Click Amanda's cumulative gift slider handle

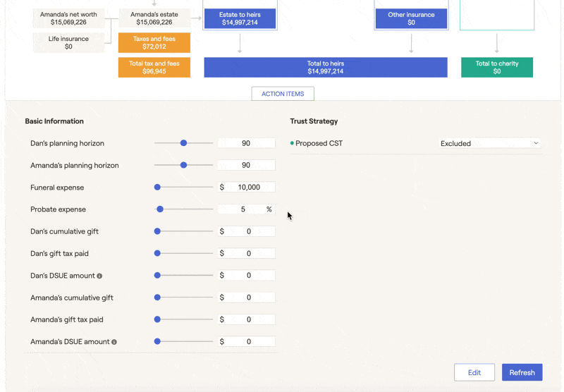[x=157, y=298]
